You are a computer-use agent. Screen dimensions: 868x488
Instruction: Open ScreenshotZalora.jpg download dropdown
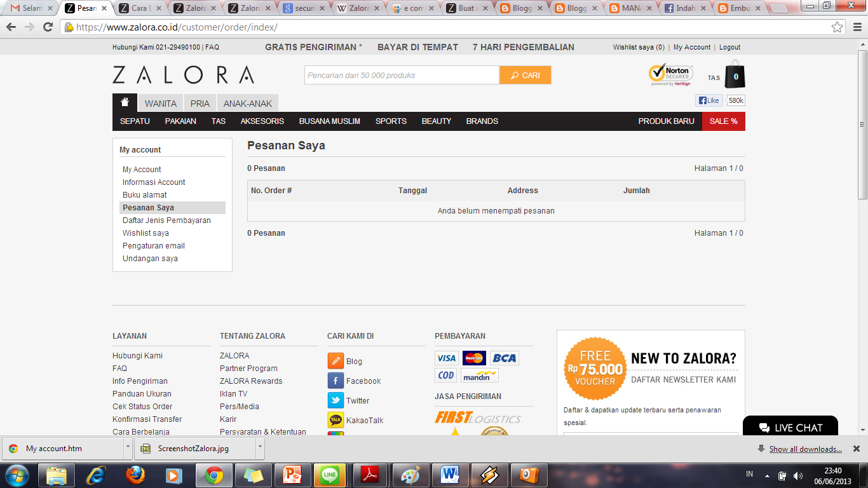(259, 448)
